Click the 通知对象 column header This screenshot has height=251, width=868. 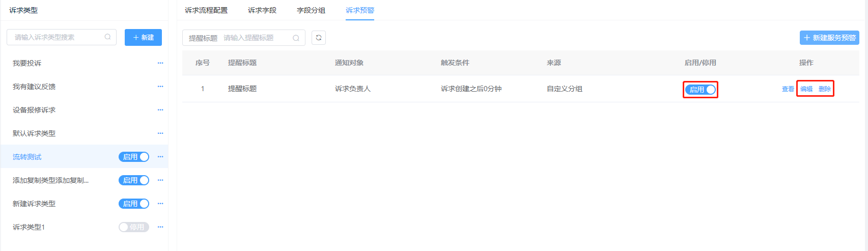(349, 63)
